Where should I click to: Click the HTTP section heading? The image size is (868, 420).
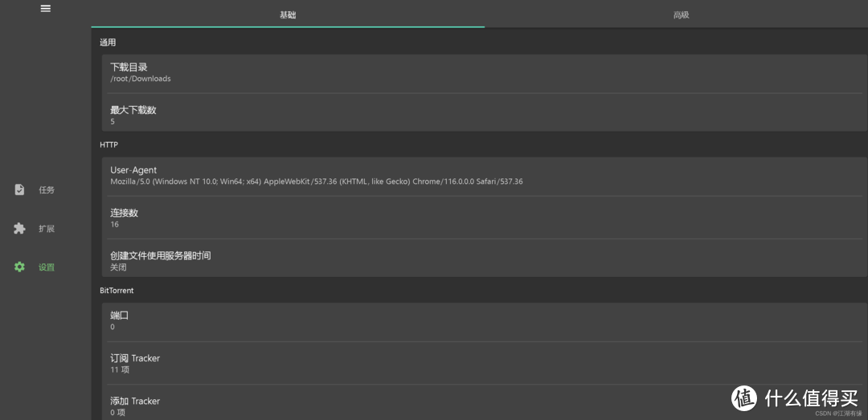tap(108, 145)
